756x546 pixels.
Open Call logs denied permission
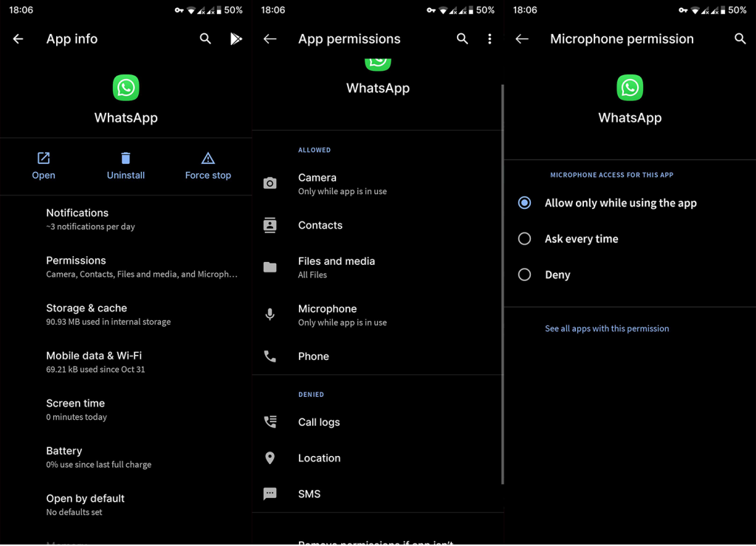377,421
